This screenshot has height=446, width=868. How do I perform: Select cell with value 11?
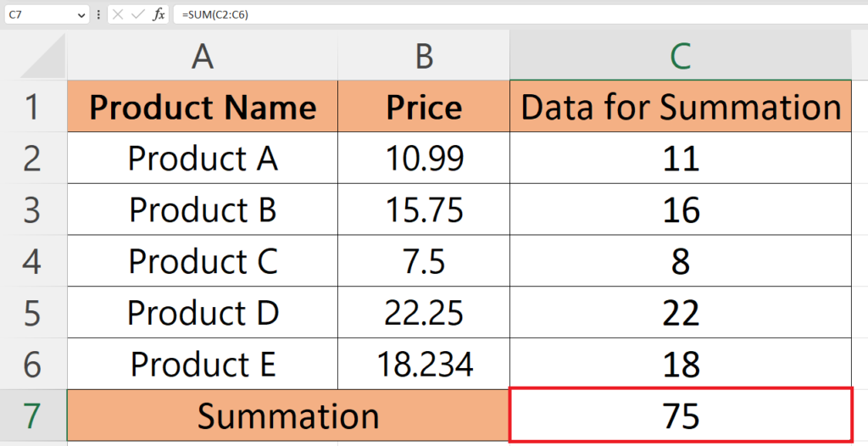[681, 158]
